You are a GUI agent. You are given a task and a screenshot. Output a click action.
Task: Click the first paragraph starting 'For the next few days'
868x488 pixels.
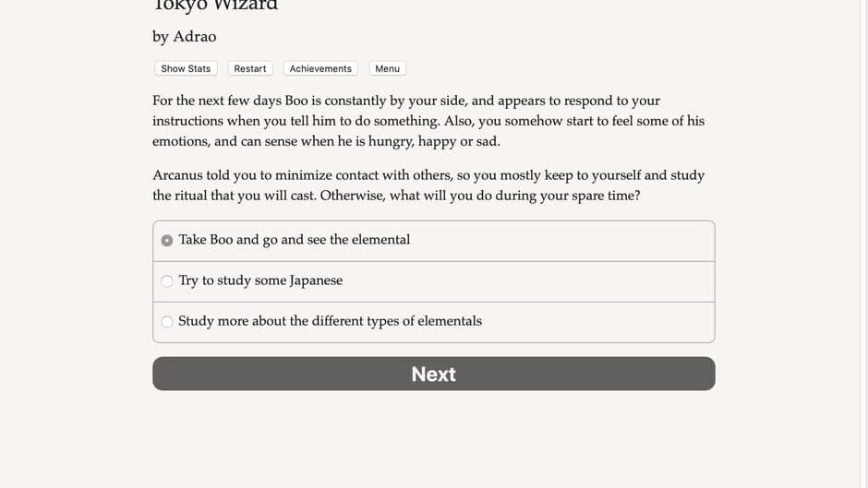pos(428,121)
